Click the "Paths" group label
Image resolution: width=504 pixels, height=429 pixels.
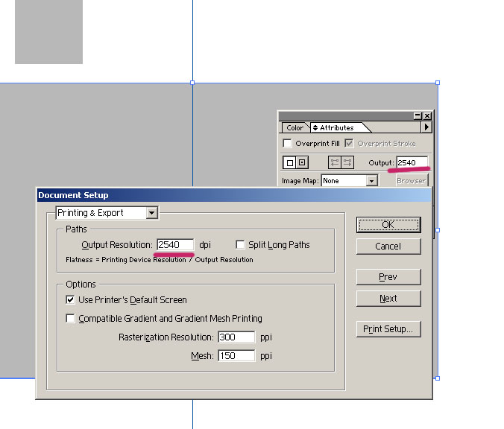point(76,229)
